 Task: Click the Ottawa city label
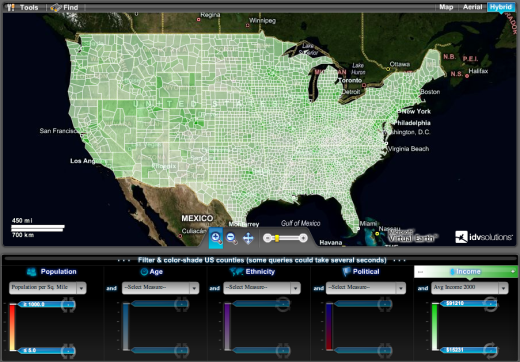(400, 64)
